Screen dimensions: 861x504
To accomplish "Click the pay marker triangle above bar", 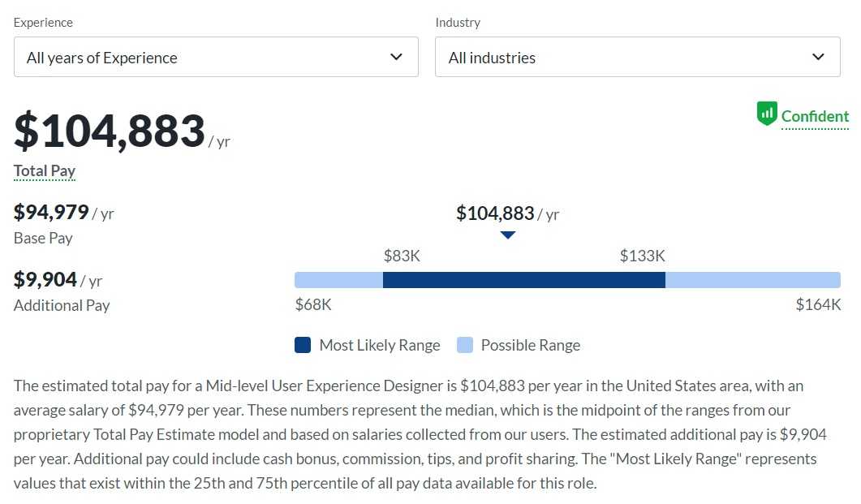I will 508,235.
